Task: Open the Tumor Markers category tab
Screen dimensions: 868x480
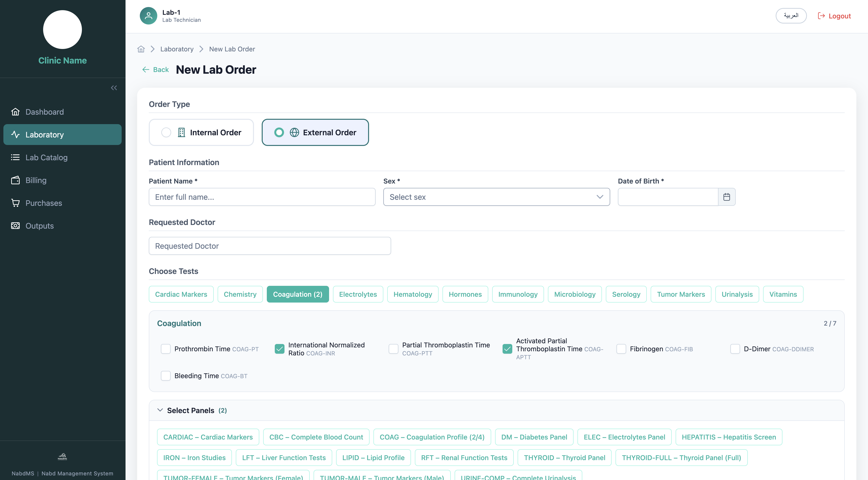Action: tap(681, 294)
